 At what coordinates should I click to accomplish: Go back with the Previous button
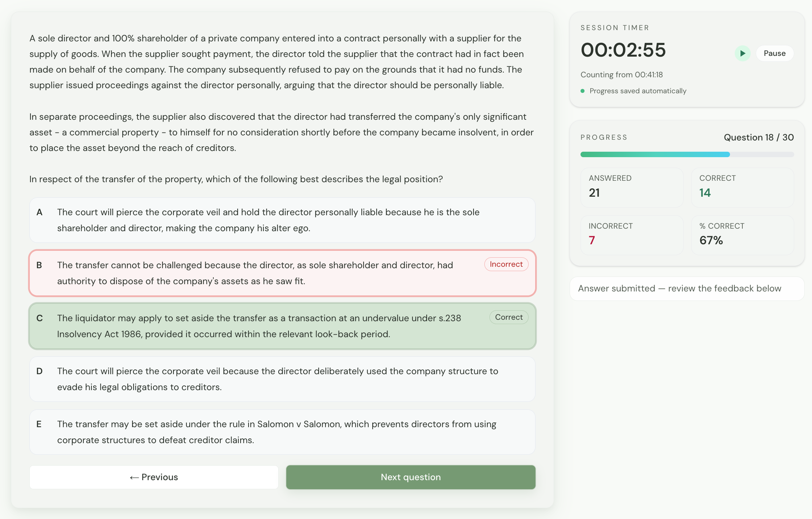[x=154, y=477]
